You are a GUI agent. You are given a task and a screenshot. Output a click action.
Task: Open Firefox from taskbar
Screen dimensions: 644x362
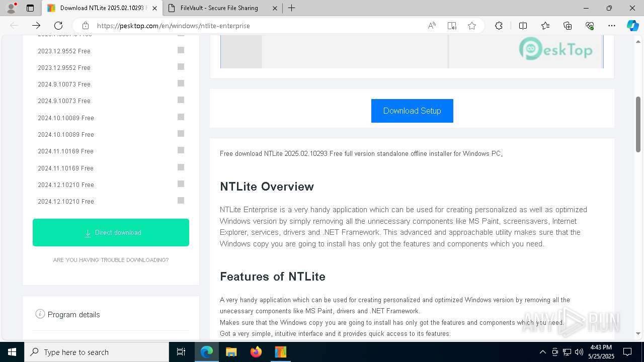point(256,352)
